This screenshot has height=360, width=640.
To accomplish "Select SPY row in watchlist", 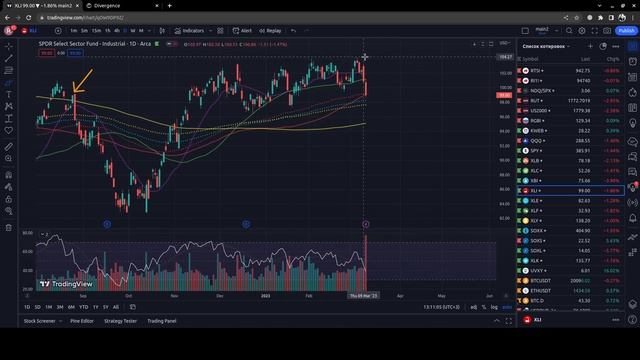I will point(570,151).
